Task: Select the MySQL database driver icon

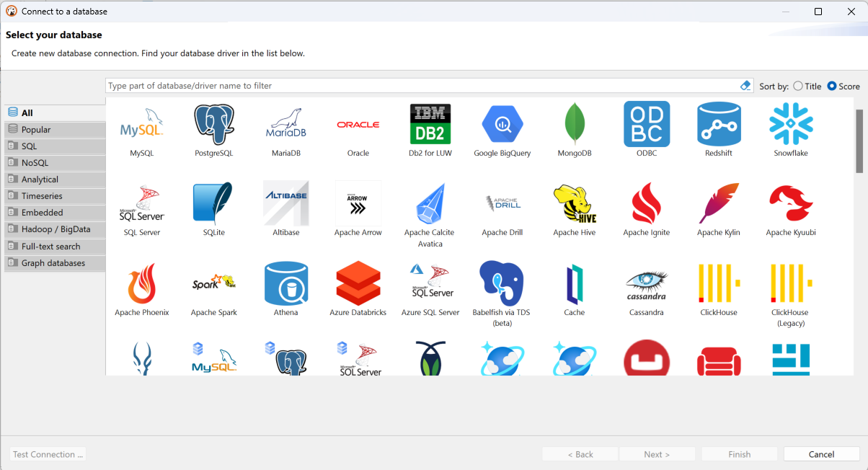Action: point(141,125)
